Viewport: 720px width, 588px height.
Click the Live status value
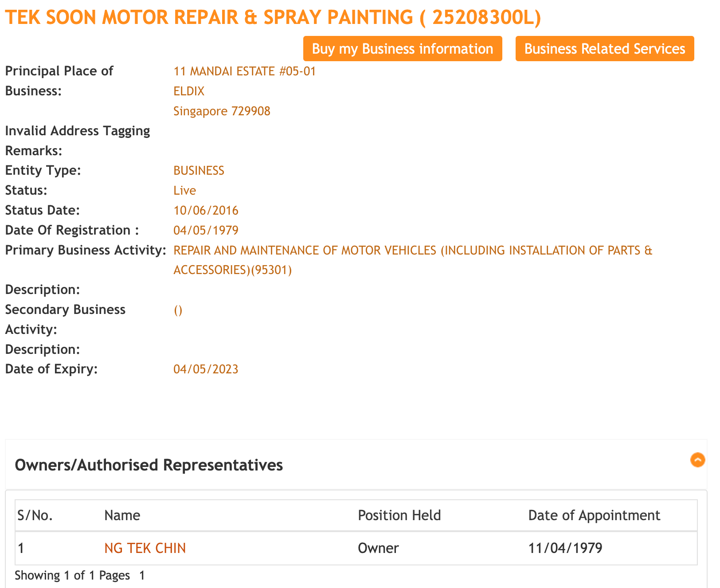[x=184, y=191]
